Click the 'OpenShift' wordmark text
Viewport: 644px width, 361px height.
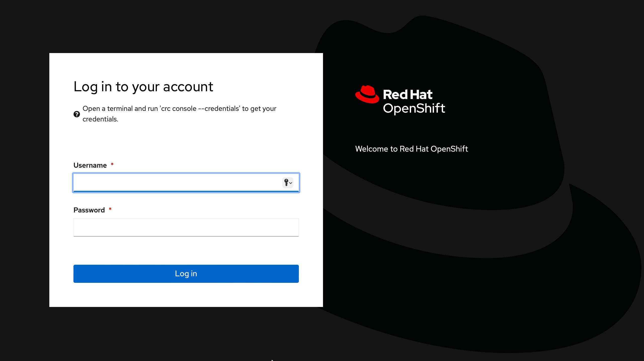[x=414, y=108]
